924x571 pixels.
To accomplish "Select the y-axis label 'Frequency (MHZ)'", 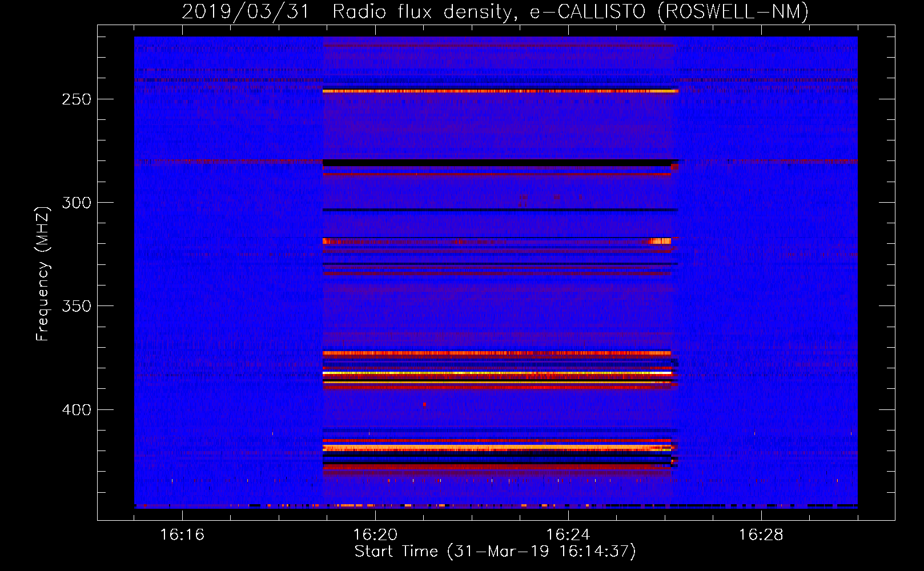I will click(43, 274).
